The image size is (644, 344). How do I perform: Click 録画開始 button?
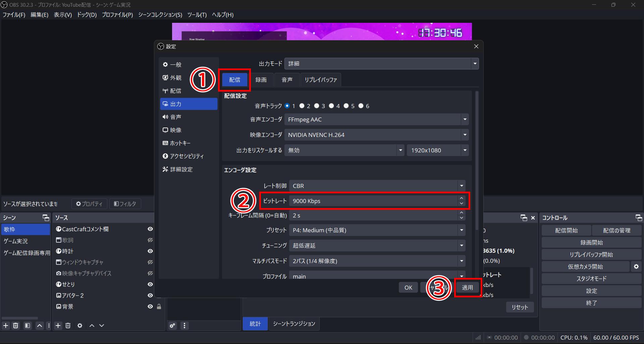coord(591,243)
